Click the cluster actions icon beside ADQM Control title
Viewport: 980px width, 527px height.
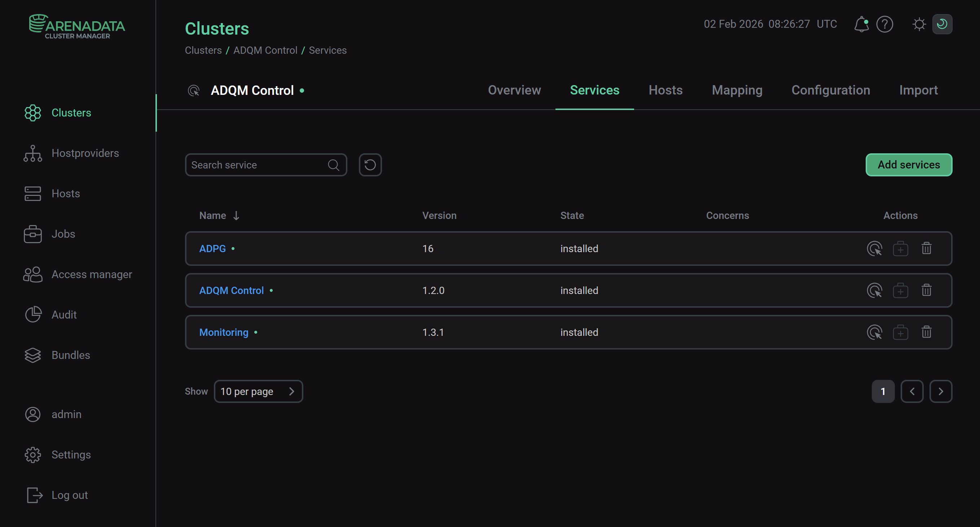[194, 91]
